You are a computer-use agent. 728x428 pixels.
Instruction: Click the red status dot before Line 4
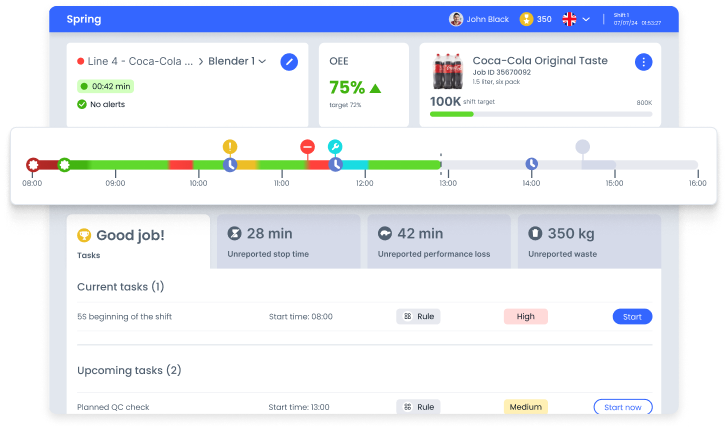pyautogui.click(x=81, y=61)
